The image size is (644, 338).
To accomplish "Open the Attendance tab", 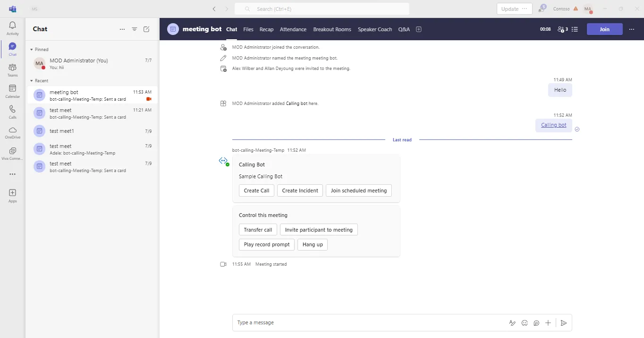I will click(293, 29).
